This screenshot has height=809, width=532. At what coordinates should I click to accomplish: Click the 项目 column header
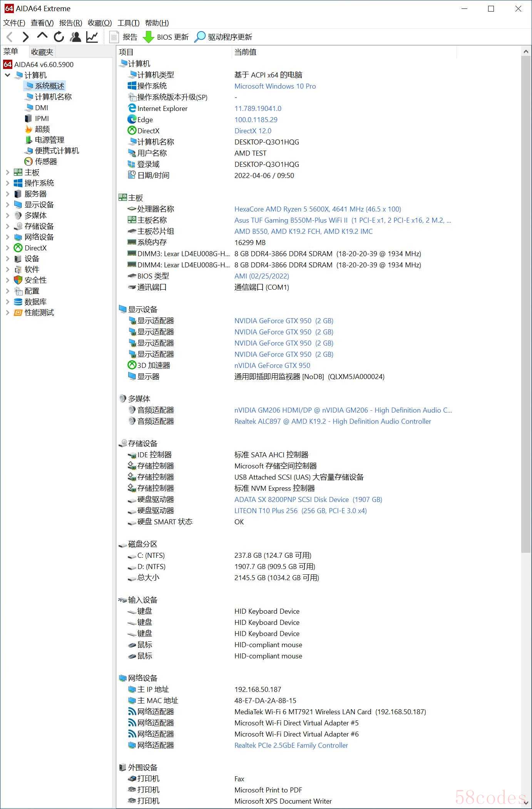pyautogui.click(x=174, y=52)
